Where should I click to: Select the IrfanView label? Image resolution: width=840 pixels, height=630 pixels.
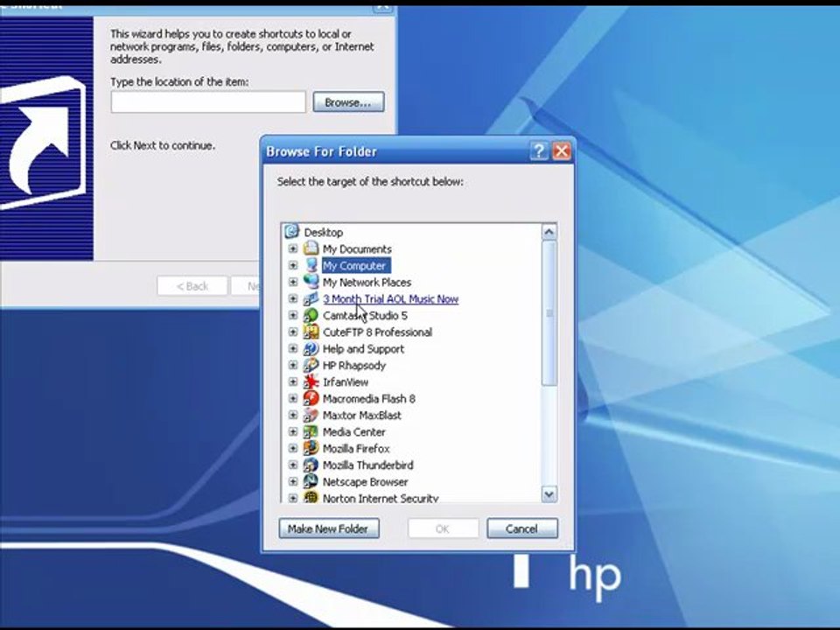click(x=346, y=381)
